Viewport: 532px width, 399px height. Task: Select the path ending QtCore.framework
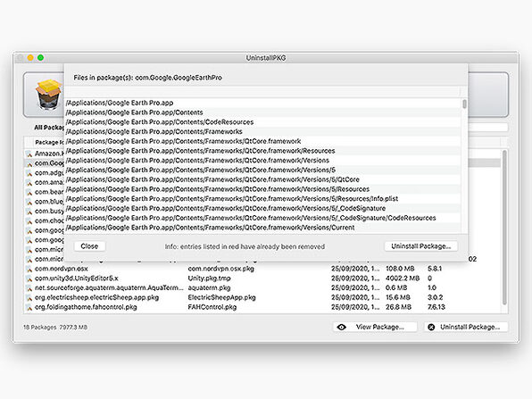[263, 141]
